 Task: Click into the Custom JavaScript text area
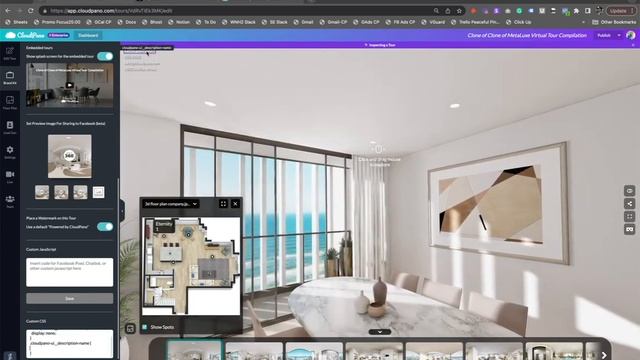(69, 272)
